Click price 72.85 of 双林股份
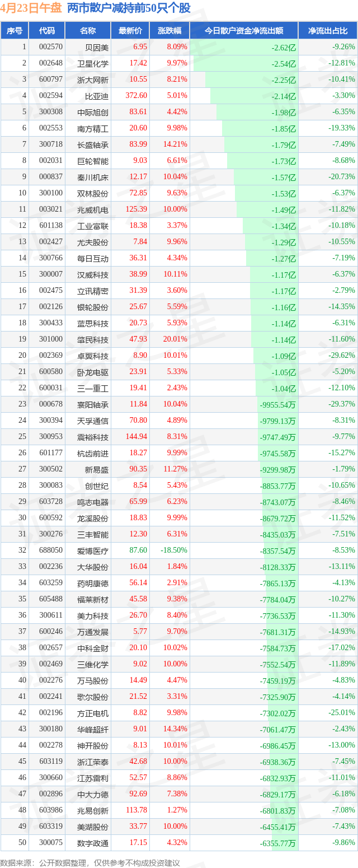 coord(138,193)
